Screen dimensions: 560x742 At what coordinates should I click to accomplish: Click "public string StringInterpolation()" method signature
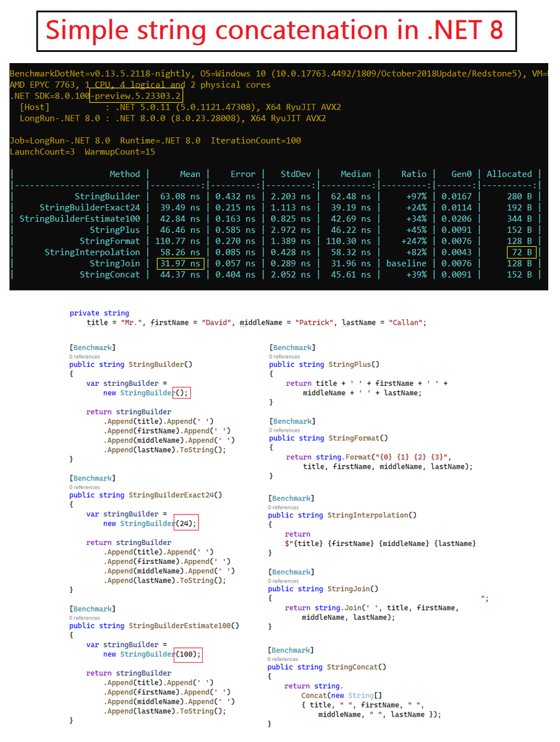tap(342, 515)
